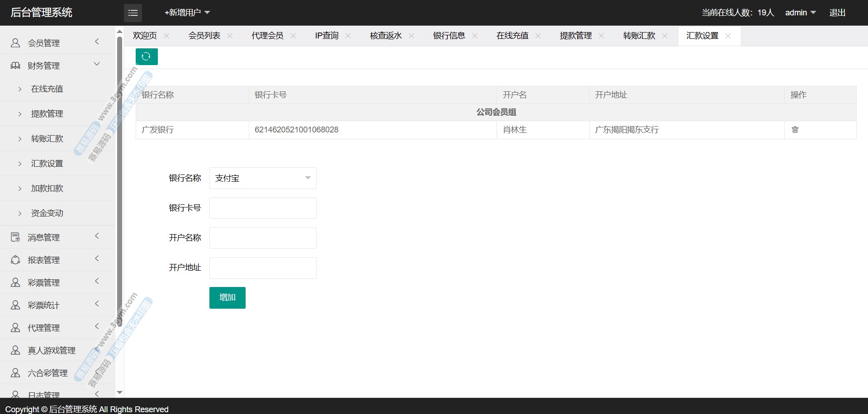The height and width of the screenshot is (414, 868).
Task: Delete the 广发银行 row with trash icon
Action: (x=795, y=130)
